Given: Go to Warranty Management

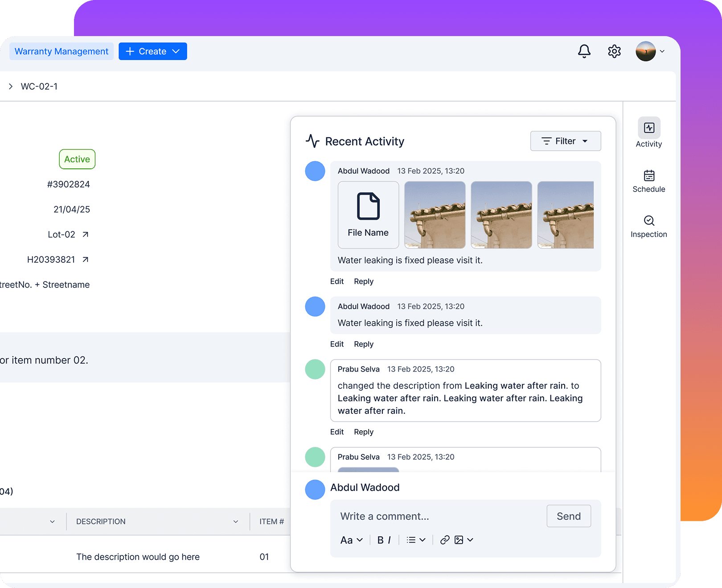Looking at the screenshot, I should [61, 51].
